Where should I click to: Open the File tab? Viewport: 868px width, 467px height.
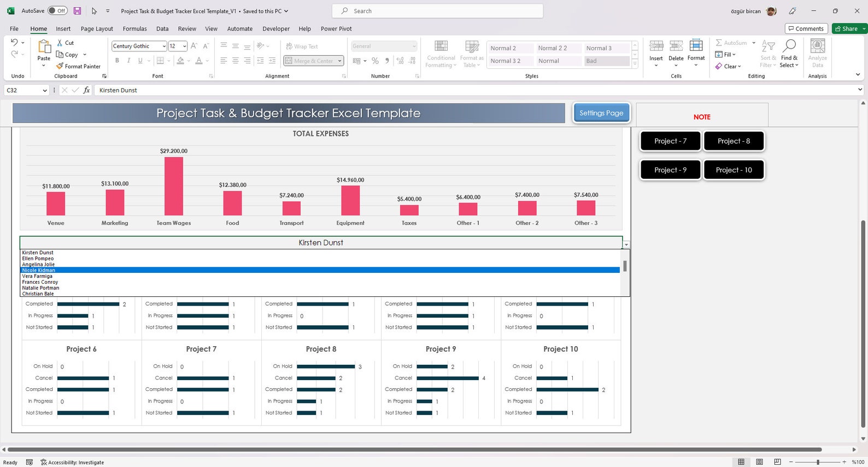[14, 28]
